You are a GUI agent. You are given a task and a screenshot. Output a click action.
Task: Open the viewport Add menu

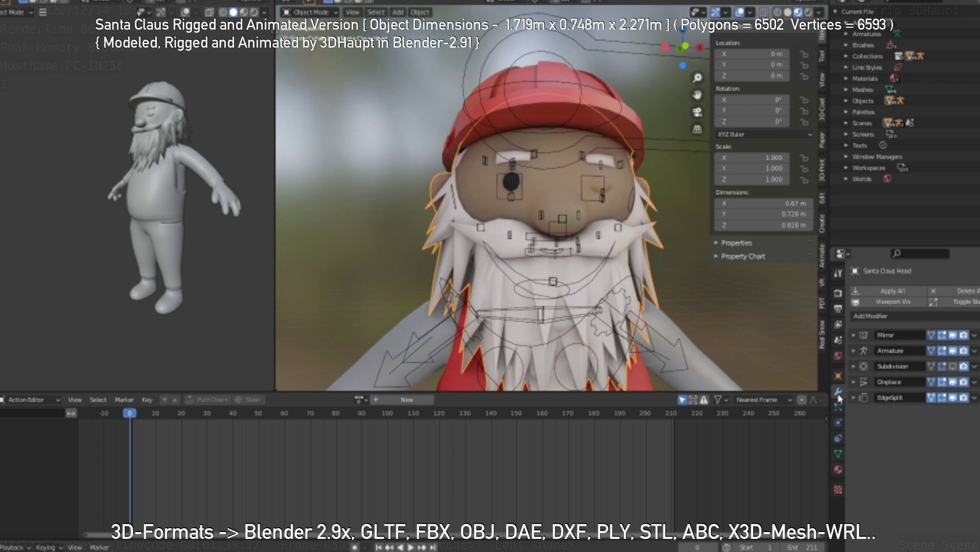pyautogui.click(x=398, y=12)
